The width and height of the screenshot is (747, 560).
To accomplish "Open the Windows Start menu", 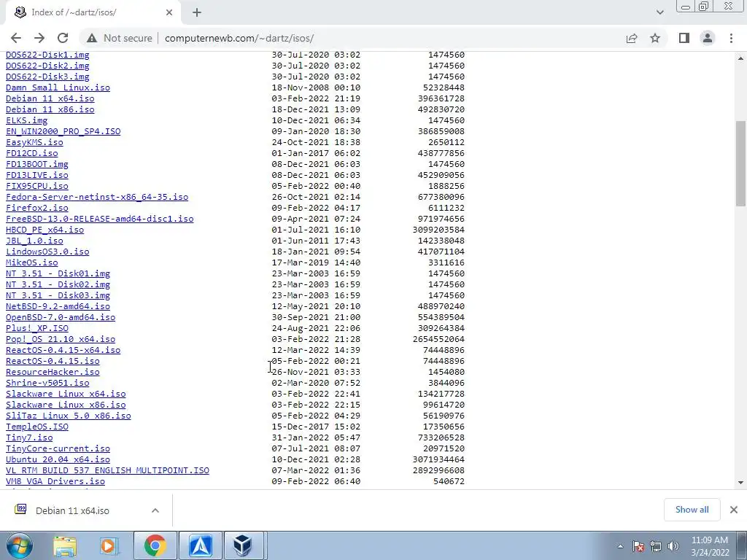I will click(x=19, y=545).
